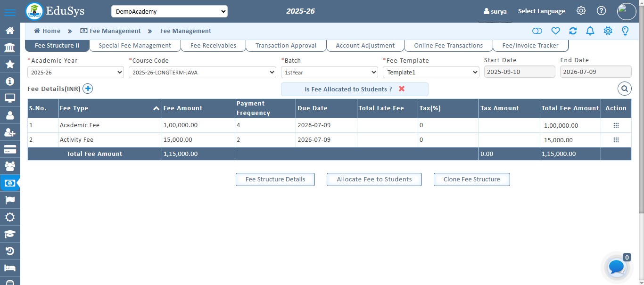Open search using the magnifier icon
Image resolution: width=644 pixels, height=285 pixels.
pyautogui.click(x=624, y=88)
